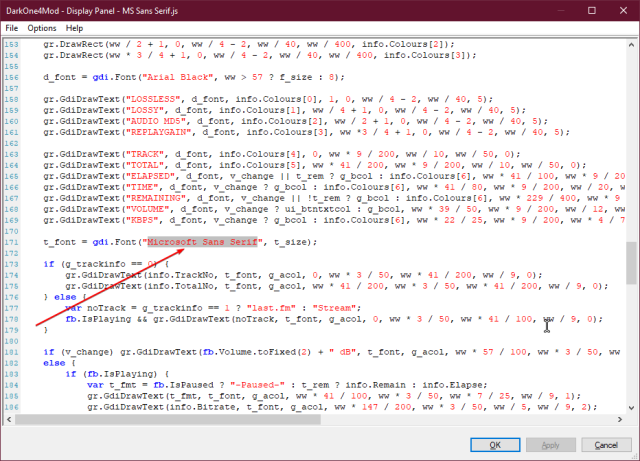Viewport: 640px width, 461px height.
Task: Click the "Stream" string on line 177
Action: [334, 308]
